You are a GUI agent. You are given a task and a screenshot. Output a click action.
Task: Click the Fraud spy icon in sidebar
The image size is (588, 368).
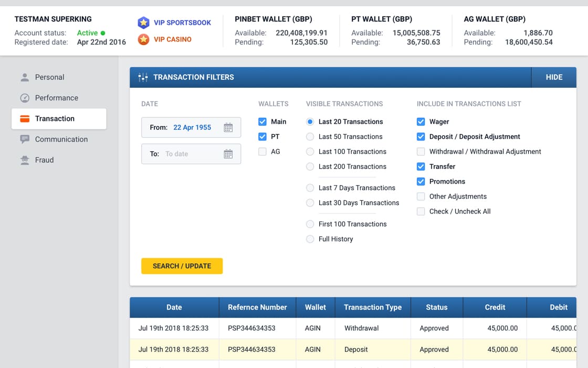tap(25, 160)
